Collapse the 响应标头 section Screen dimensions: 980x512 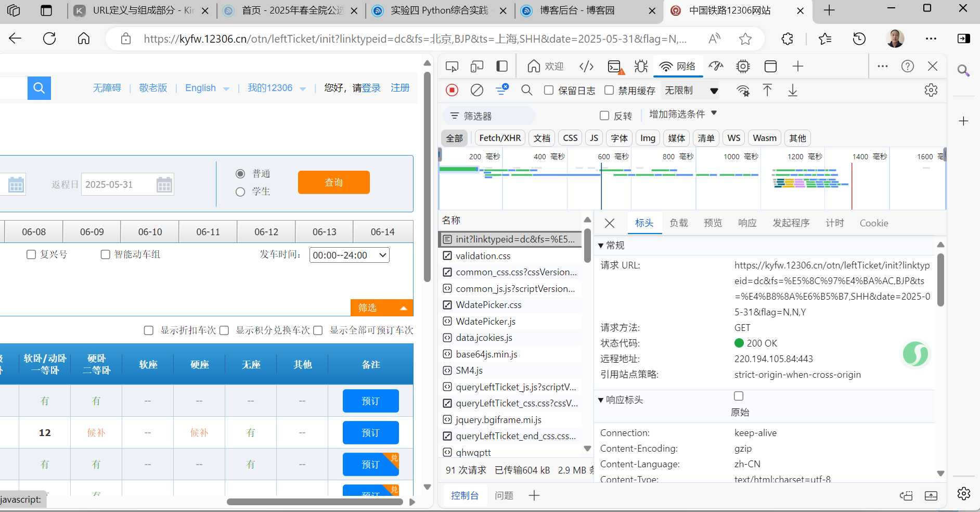(601, 400)
